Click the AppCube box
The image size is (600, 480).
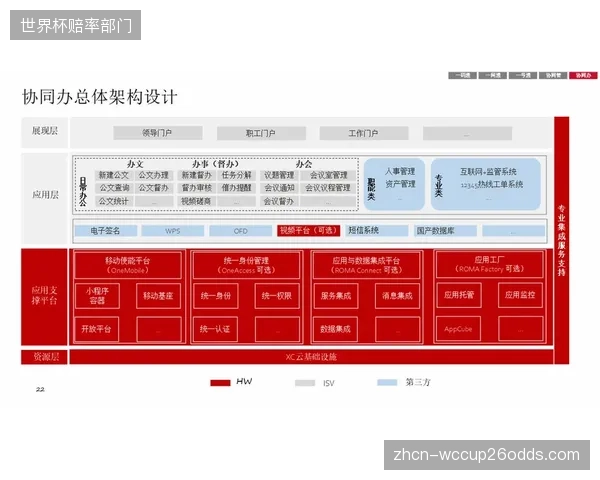458,329
